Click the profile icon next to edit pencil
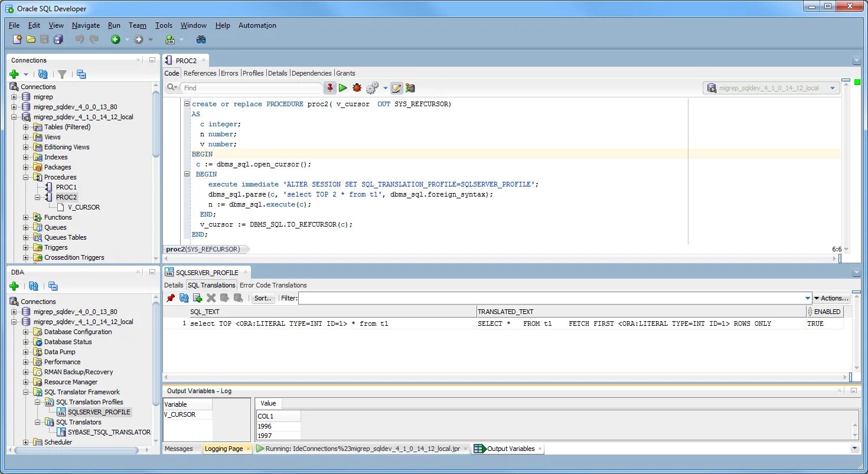This screenshot has height=474, width=868. (410, 88)
